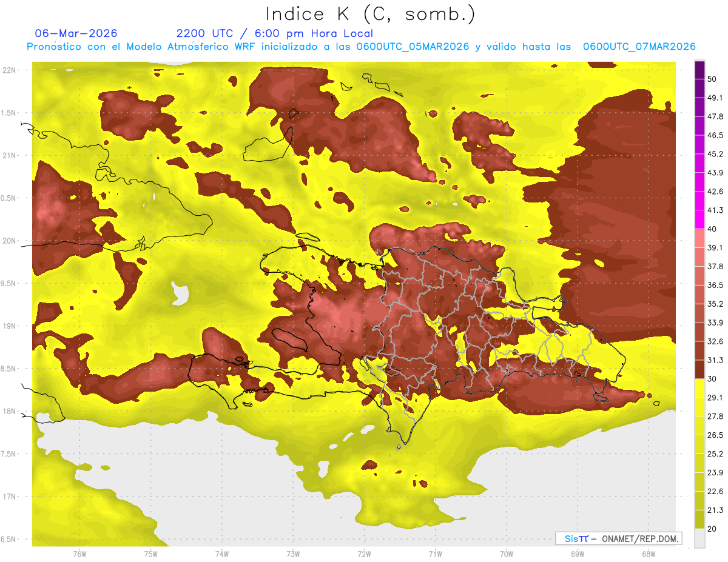Pick the magenta swatch between 40 and 41.3
Image resolution: width=728 pixels, height=562 pixels.
coord(699,219)
